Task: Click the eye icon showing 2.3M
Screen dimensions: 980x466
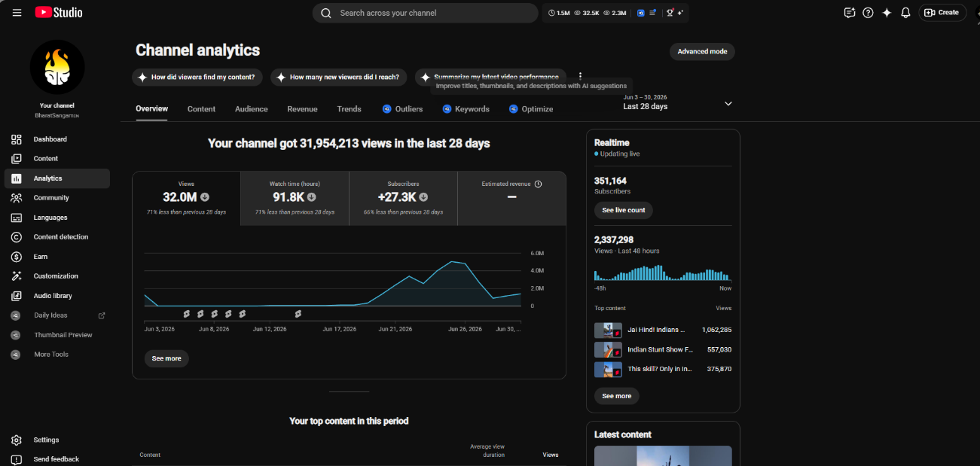Action: (606, 13)
